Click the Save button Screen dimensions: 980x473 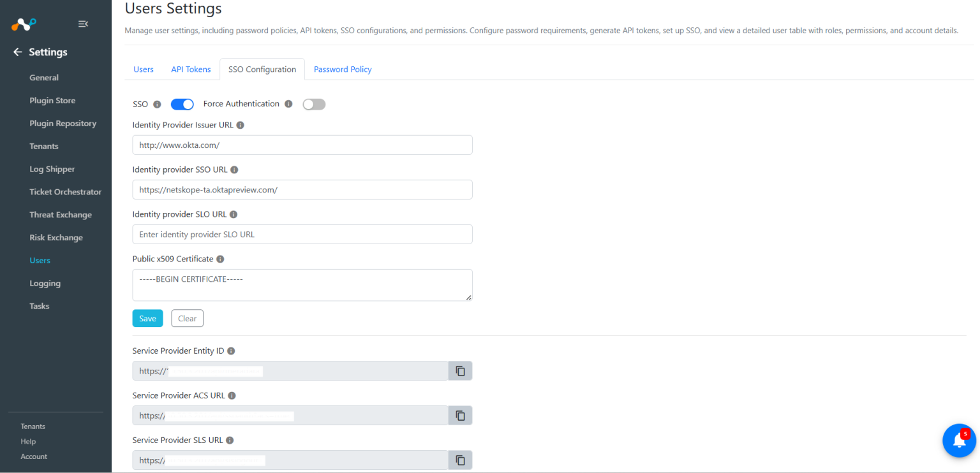pyautogui.click(x=147, y=318)
